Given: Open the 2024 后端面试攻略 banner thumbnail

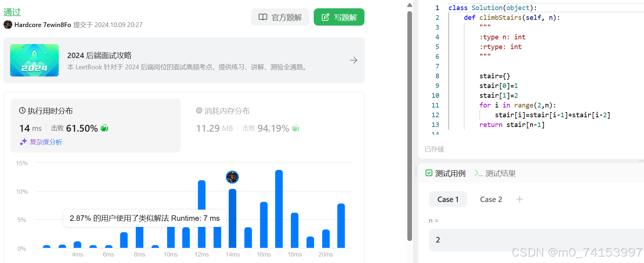Looking at the screenshot, I should pyautogui.click(x=34, y=60).
